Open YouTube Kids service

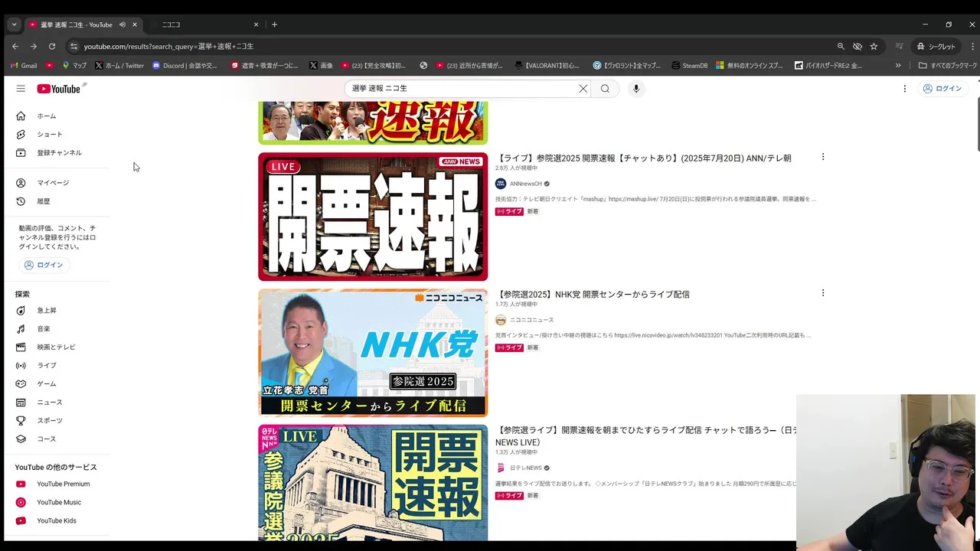(57, 521)
